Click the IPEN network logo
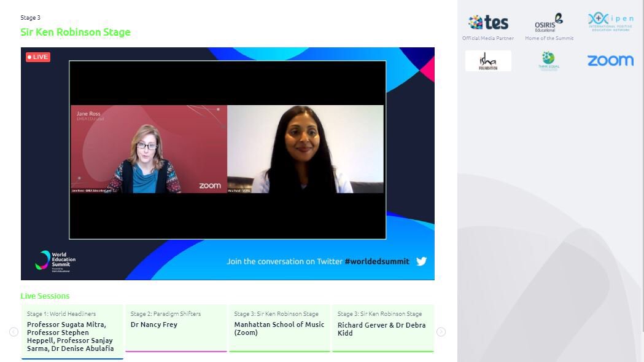The image size is (644, 362). 610,22
